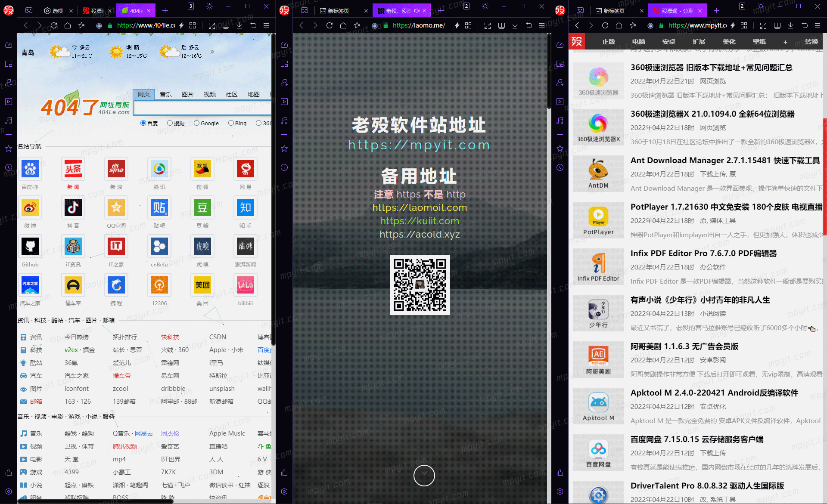Viewport: 827px width, 504px height.
Task: Open download icon in middle window toolbar
Action: point(515,25)
